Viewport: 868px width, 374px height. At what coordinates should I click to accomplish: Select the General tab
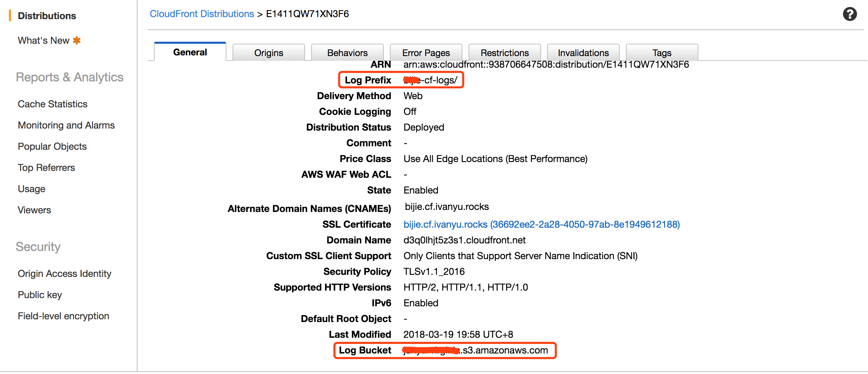point(190,52)
